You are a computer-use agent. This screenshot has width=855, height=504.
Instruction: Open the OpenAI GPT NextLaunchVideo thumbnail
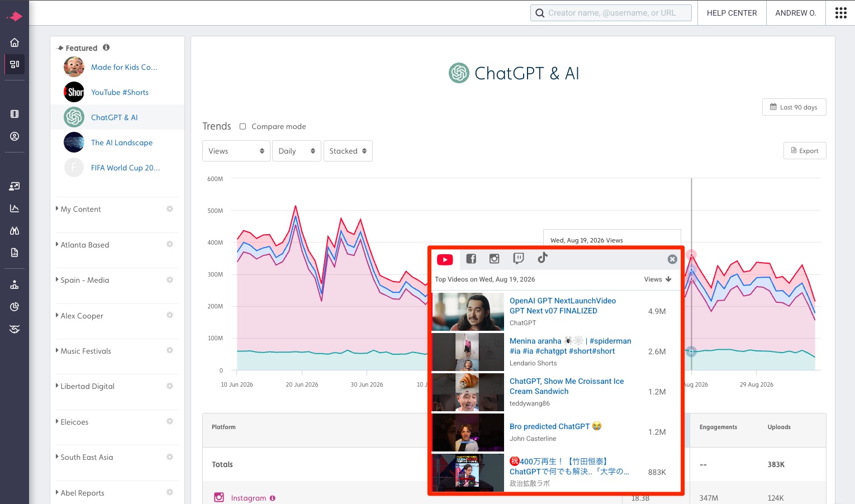click(x=468, y=312)
